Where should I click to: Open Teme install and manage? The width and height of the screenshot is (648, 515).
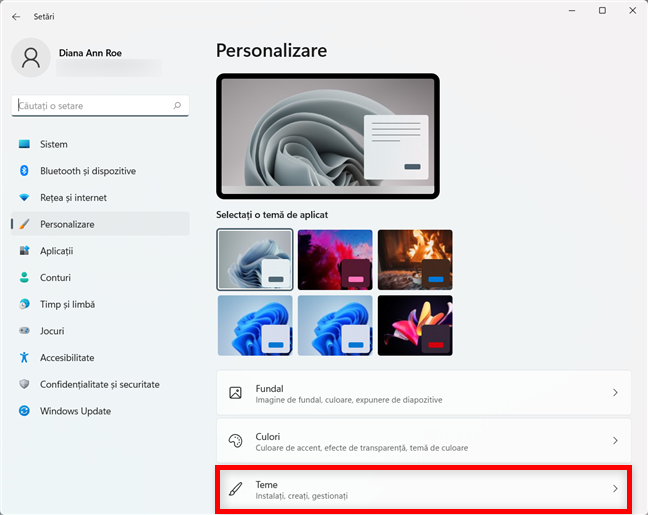point(424,489)
